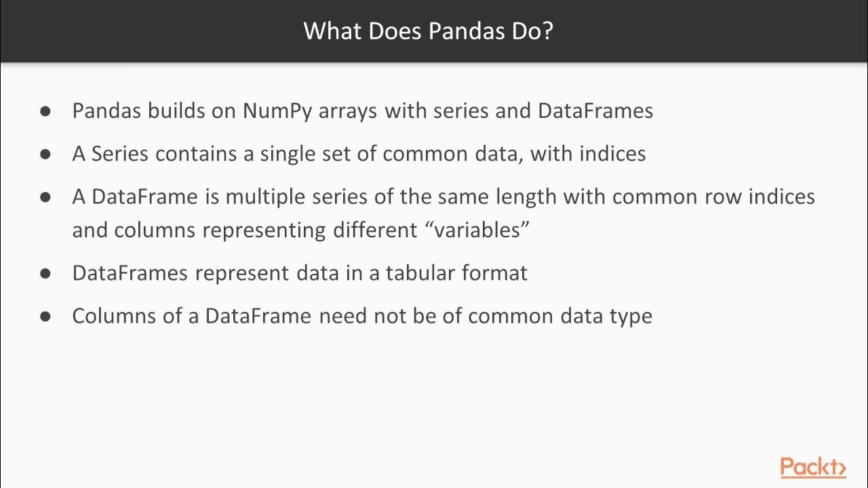Click the Packt logo in the corner
The image size is (868, 488).
point(812,467)
